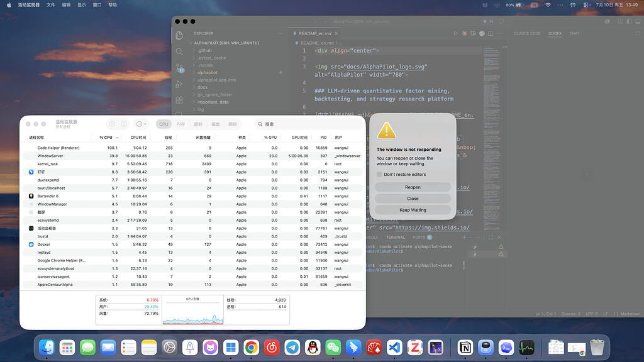
Task: Check the Don't restore editors checkbox
Action: 379,175
